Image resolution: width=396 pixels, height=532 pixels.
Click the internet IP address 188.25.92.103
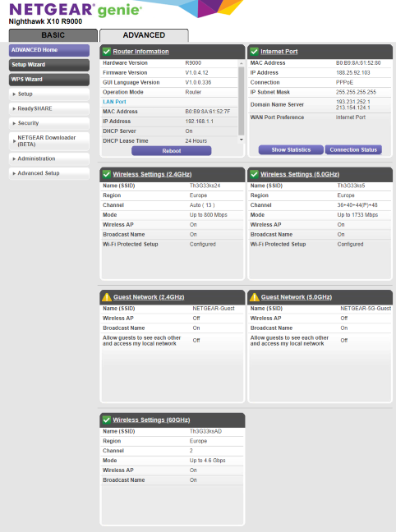click(x=353, y=72)
